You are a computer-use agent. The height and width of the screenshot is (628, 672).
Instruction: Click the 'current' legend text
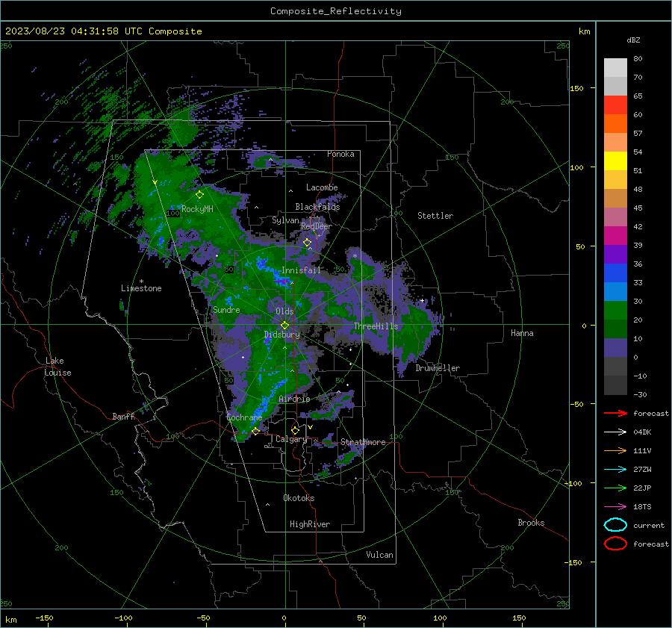(649, 526)
